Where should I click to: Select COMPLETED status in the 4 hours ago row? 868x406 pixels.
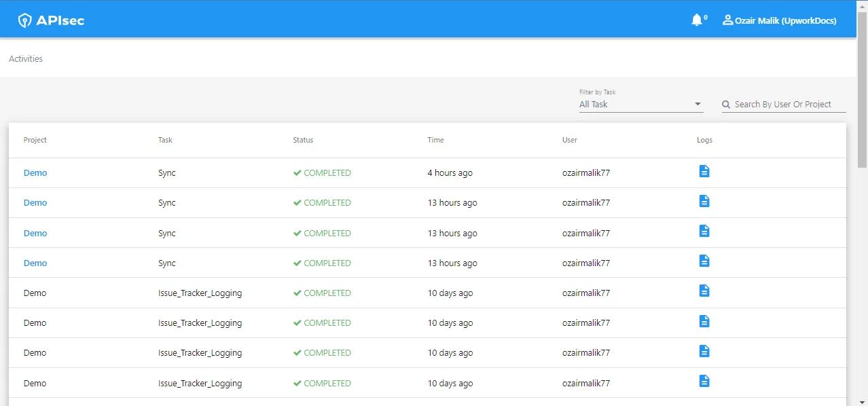327,173
